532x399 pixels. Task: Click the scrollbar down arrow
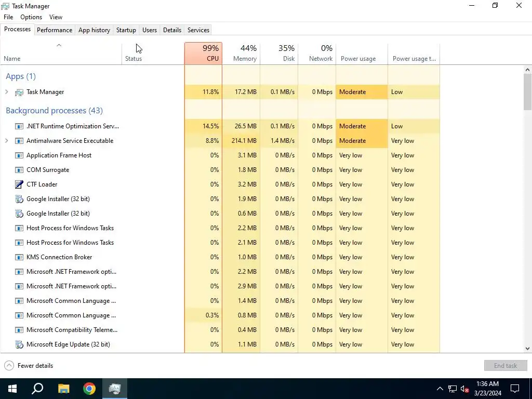(527, 349)
